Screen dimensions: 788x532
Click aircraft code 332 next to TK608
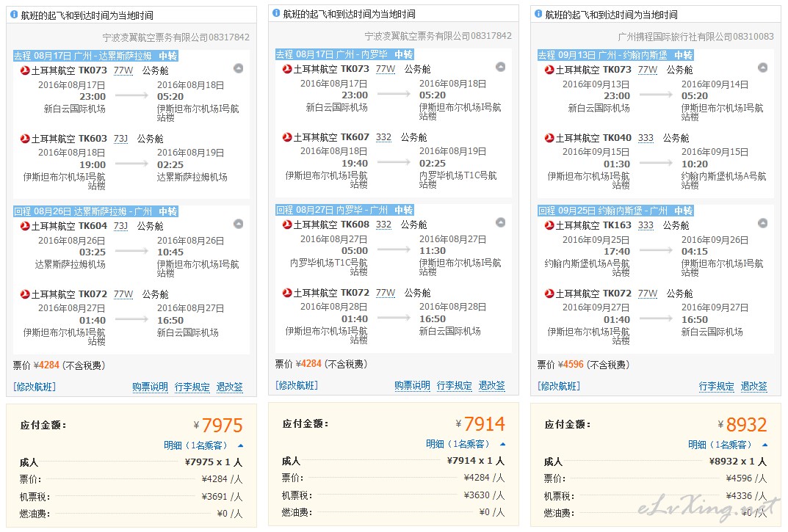383,225
